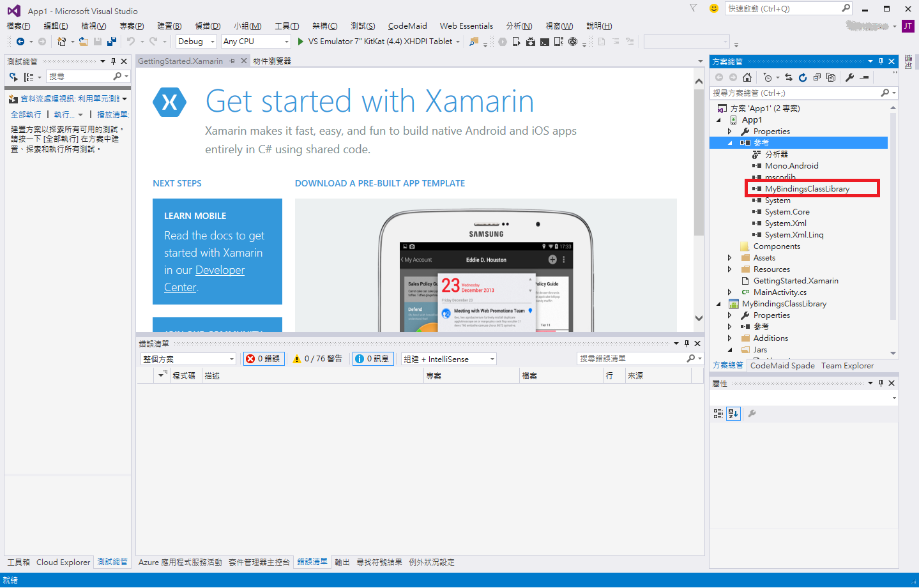Open the 偵錯(D) debug menu
Image resolution: width=919 pixels, height=588 pixels.
click(208, 26)
